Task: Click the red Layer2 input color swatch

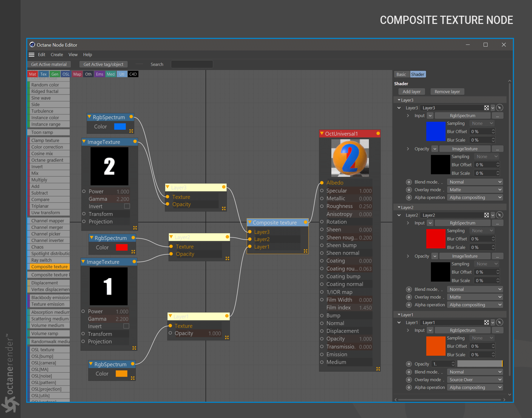Action: click(436, 239)
